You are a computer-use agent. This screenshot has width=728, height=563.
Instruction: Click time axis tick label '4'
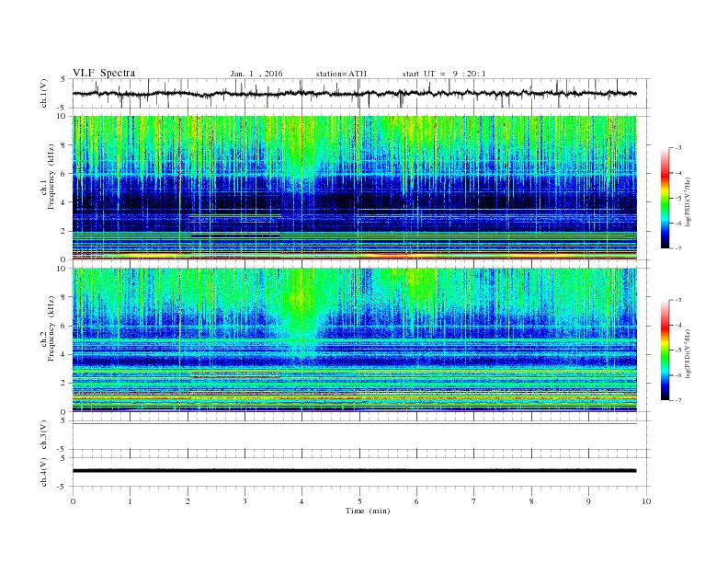pyautogui.click(x=301, y=501)
